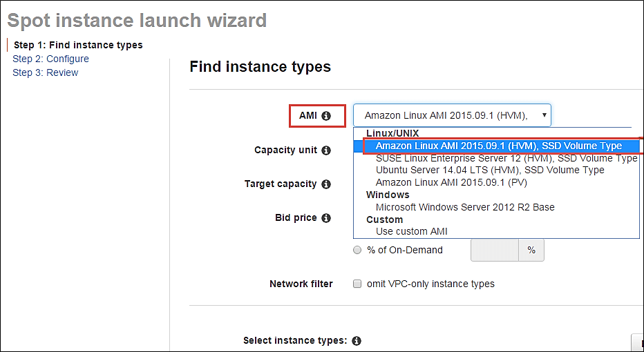Select Step 1: Find instance types
Screen dimensions: 644x352
[78, 45]
